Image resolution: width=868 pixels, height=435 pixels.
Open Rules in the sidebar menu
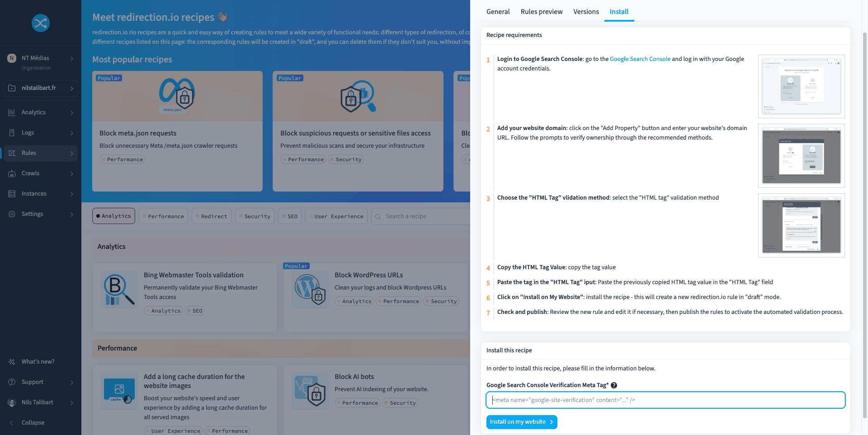41,153
